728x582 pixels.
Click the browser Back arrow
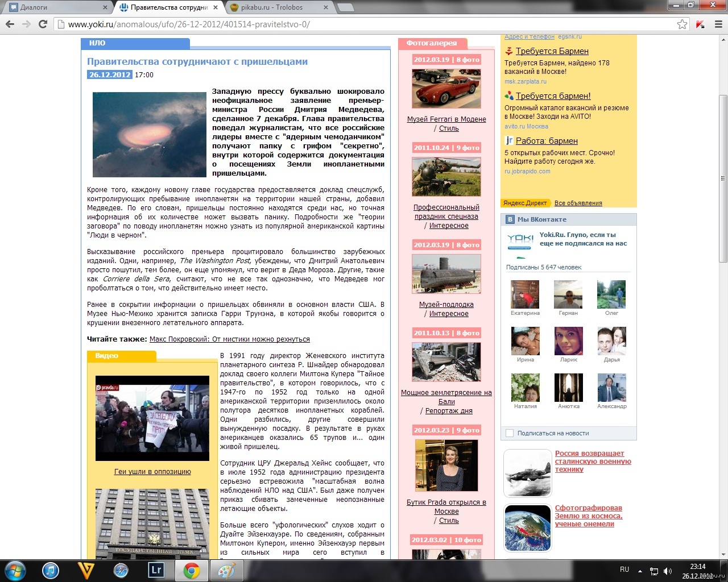[x=10, y=24]
